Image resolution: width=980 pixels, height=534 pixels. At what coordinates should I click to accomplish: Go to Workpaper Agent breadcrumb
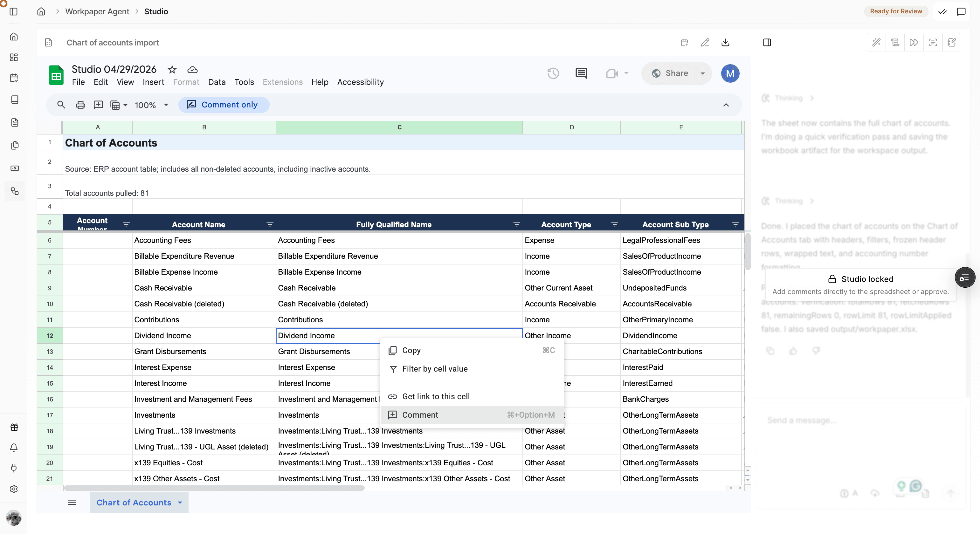[x=97, y=11]
